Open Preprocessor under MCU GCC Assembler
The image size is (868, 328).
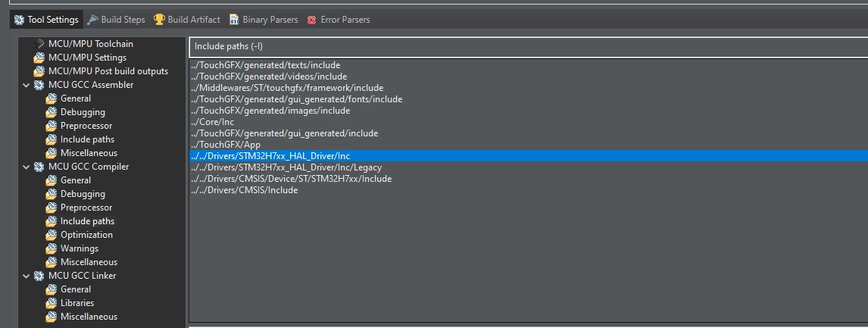coord(86,126)
